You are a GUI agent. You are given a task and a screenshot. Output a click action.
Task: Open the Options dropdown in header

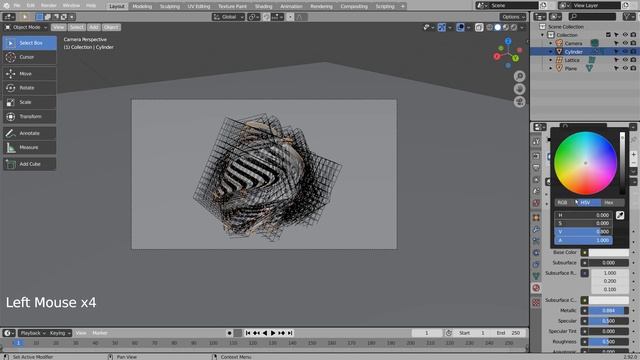click(513, 17)
